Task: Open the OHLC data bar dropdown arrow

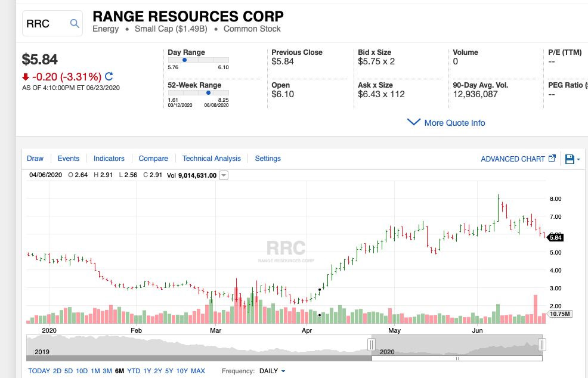Action: (x=224, y=175)
